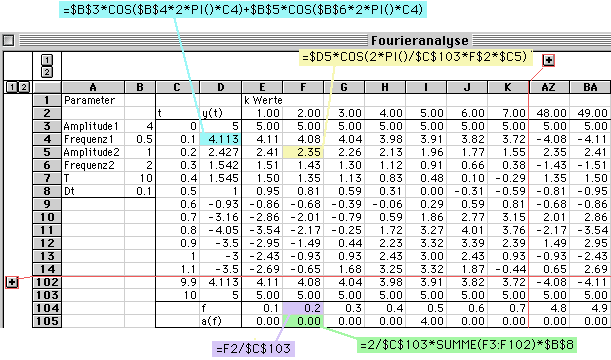Show row outline level 1
The width and height of the screenshot is (611, 360).
(x=12, y=87)
